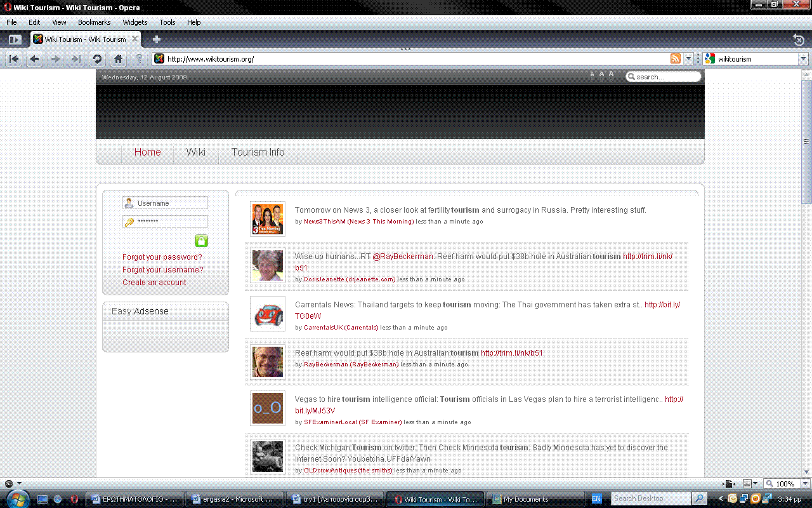Viewport: 812px width, 508px height.
Task: Click the Username input field
Action: click(x=166, y=203)
